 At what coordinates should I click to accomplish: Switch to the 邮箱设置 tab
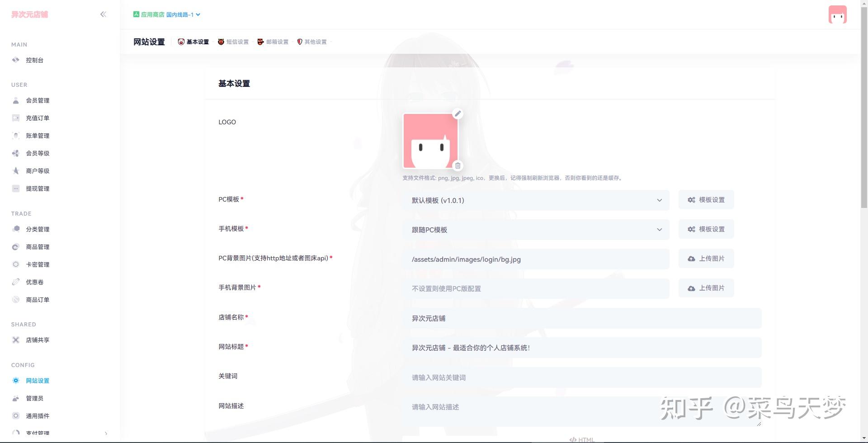[273, 42]
